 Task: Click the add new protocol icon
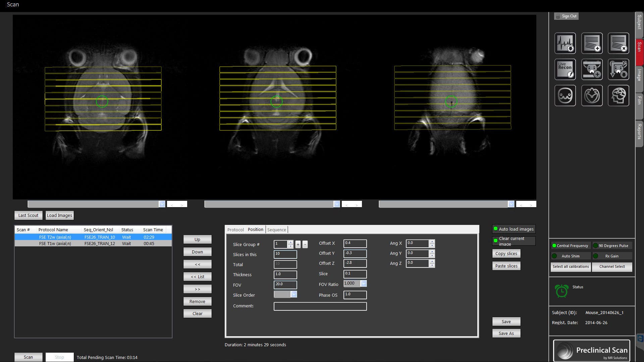pos(592,43)
